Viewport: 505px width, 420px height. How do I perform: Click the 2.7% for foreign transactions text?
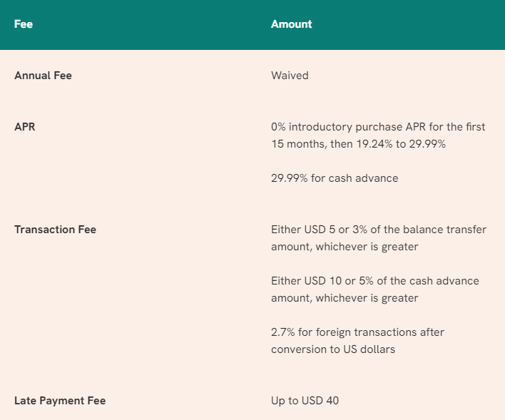tap(358, 332)
